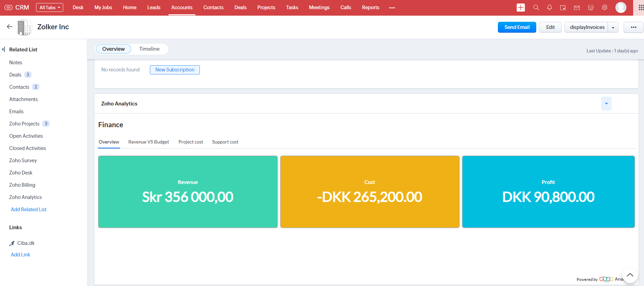Screen dimensions: 644x286
Task: Open the Desk tab
Action: [78, 7]
